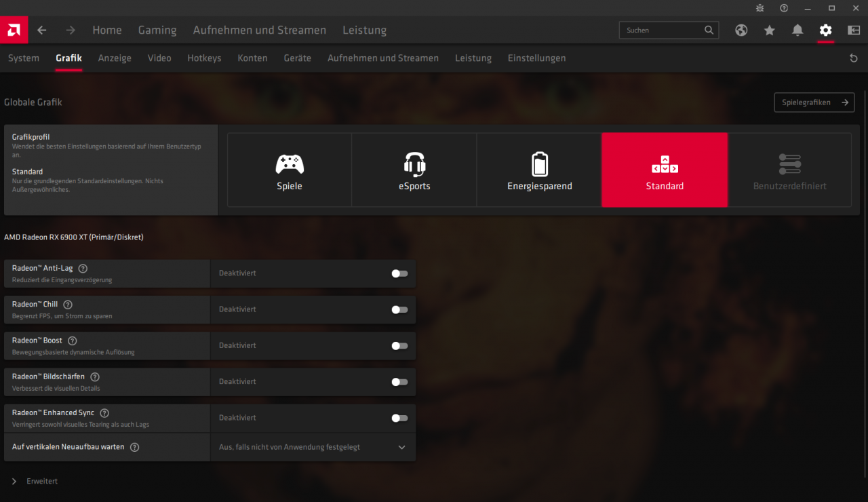Enable Radeon Bildschärfen toggle
The image size is (868, 502).
click(399, 381)
